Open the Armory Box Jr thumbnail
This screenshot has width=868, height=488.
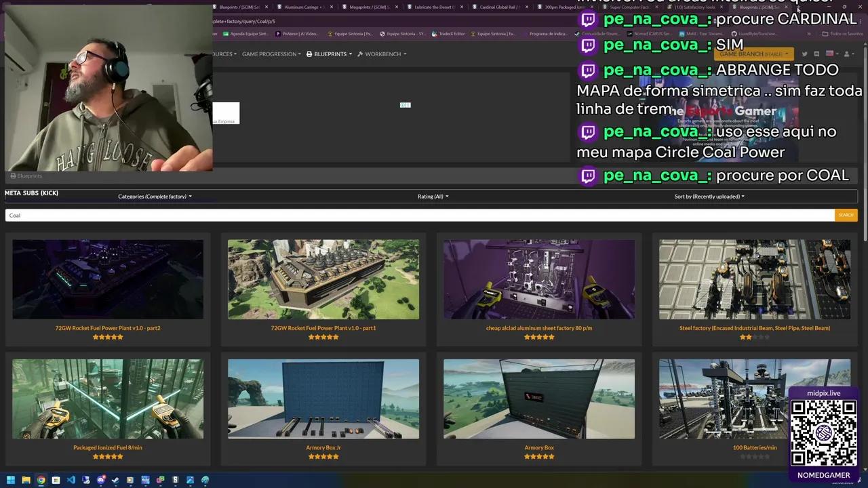pyautogui.click(x=323, y=399)
